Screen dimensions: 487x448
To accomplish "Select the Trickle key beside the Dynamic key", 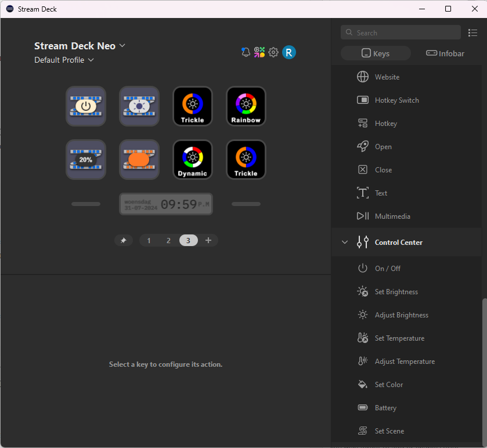I will pos(246,160).
